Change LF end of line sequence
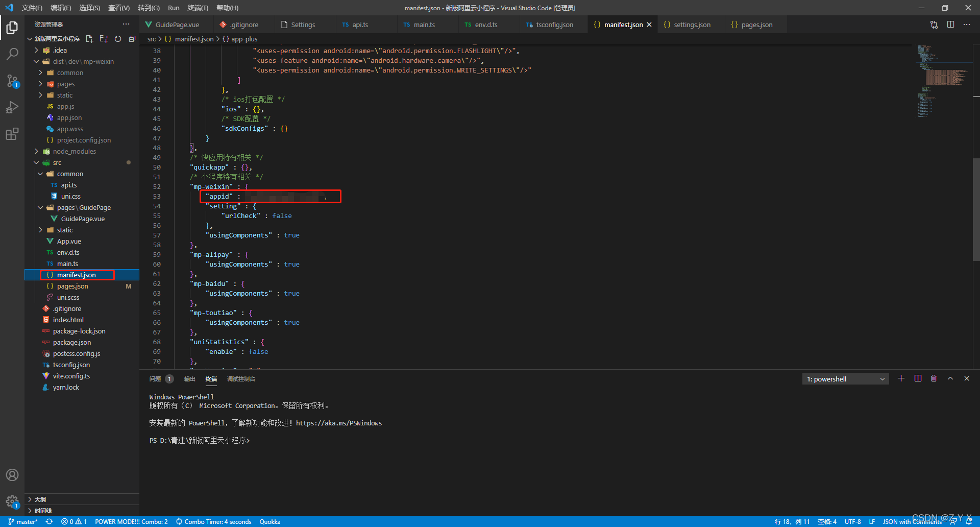Screen dimensions: 980x527 [x=872, y=521]
